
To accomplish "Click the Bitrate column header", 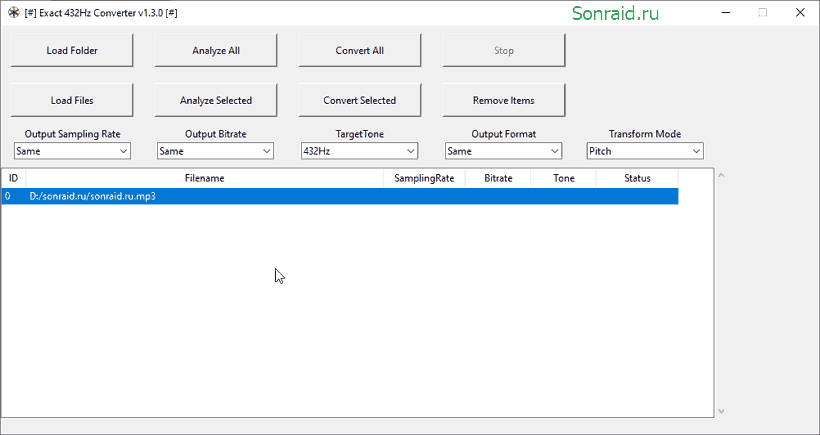I will tap(498, 178).
